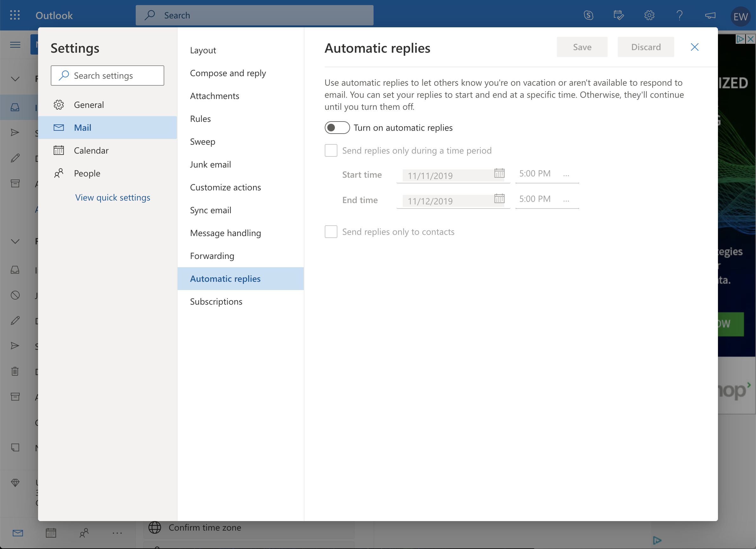Check Send replies only to contacts
The image size is (756, 549).
(x=331, y=231)
